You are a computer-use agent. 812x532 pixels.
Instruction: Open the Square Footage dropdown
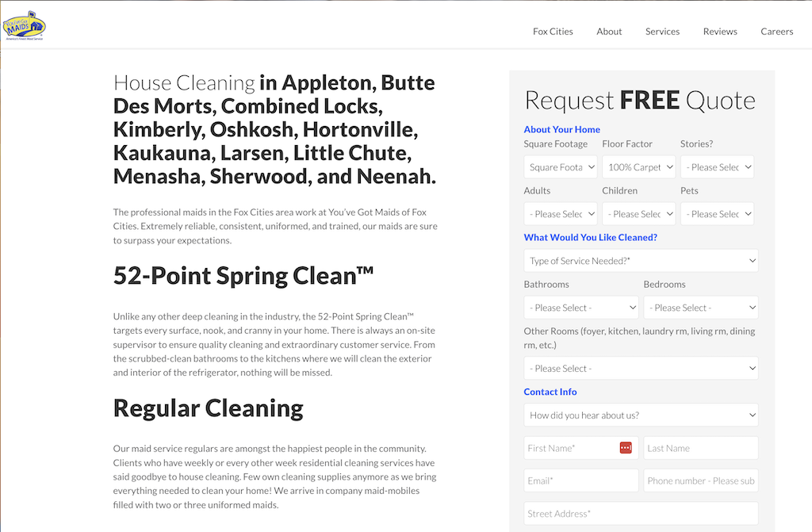[x=561, y=166]
